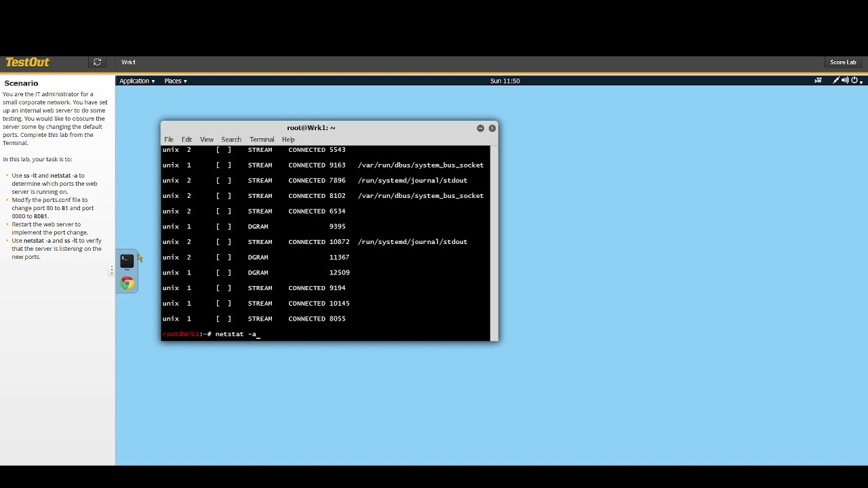
Task: Click the CONNECTED 8055 row
Action: [x=254, y=319]
